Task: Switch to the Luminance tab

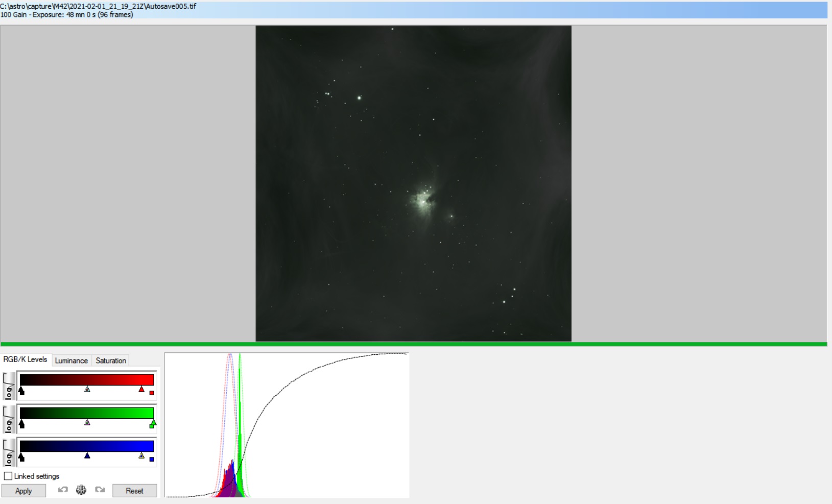Action: point(72,361)
